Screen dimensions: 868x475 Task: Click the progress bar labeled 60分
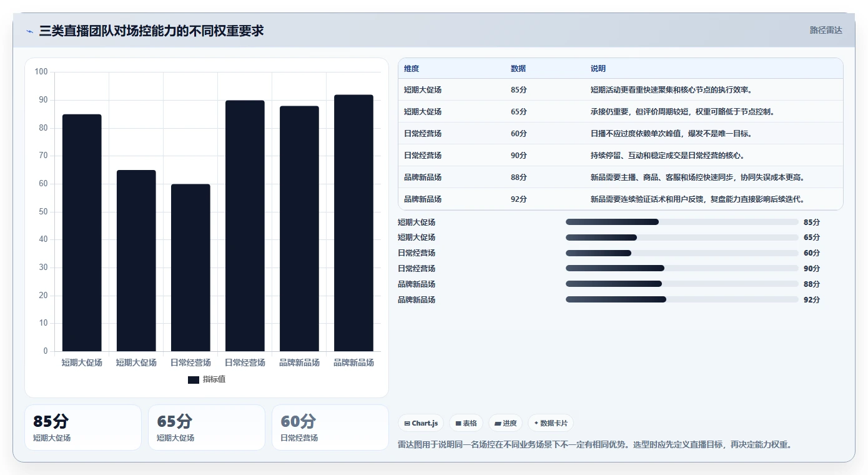point(682,253)
